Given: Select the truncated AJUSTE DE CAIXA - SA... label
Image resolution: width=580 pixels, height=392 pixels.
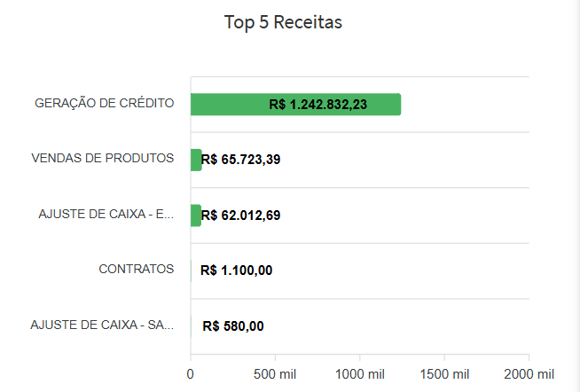Looking at the screenshot, I should point(102,324).
